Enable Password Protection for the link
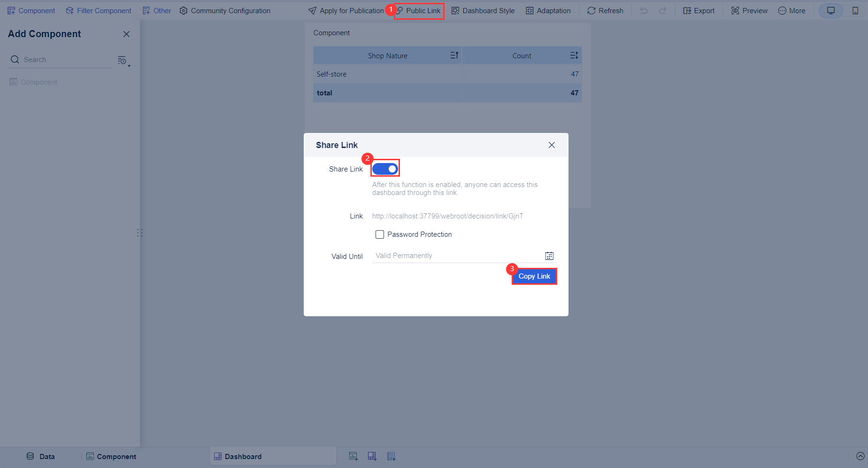 point(379,234)
